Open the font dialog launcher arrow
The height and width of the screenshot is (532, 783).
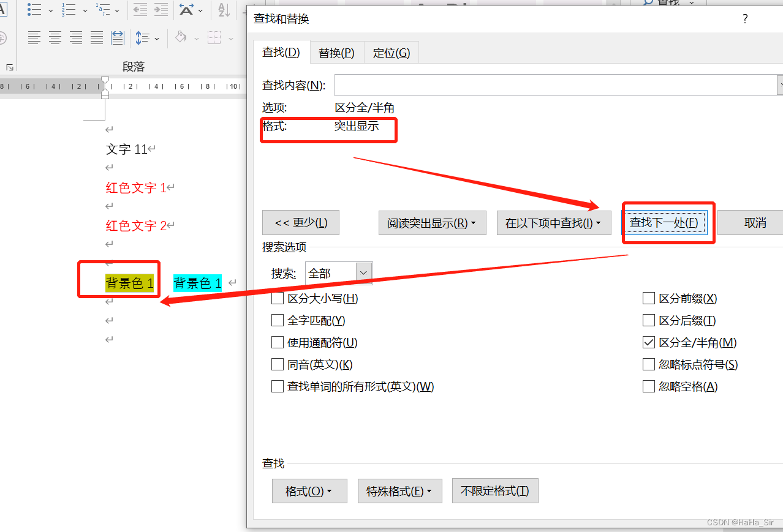10,67
